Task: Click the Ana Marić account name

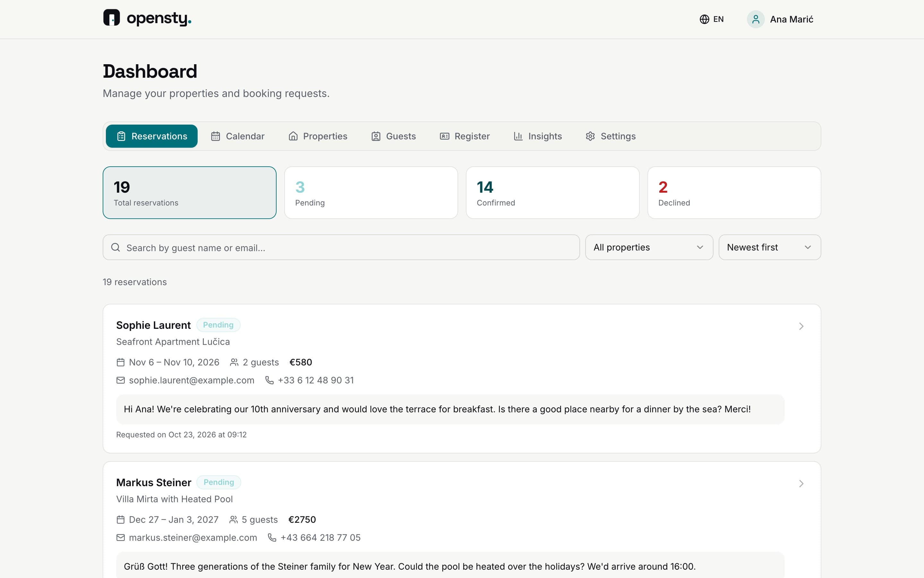Action: pyautogui.click(x=791, y=19)
